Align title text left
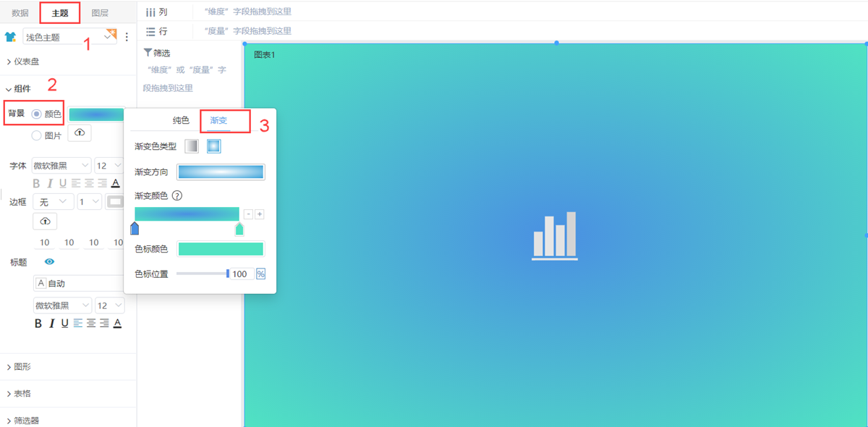This screenshot has width=868, height=427. (x=77, y=323)
